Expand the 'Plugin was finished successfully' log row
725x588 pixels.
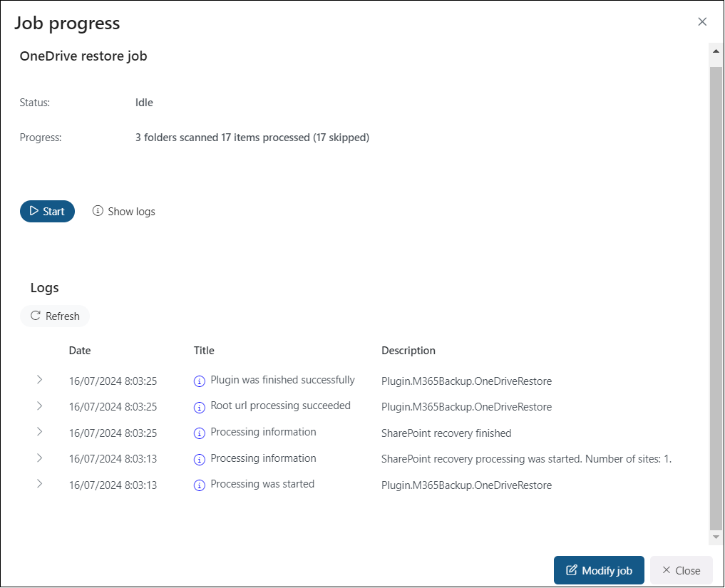(39, 380)
